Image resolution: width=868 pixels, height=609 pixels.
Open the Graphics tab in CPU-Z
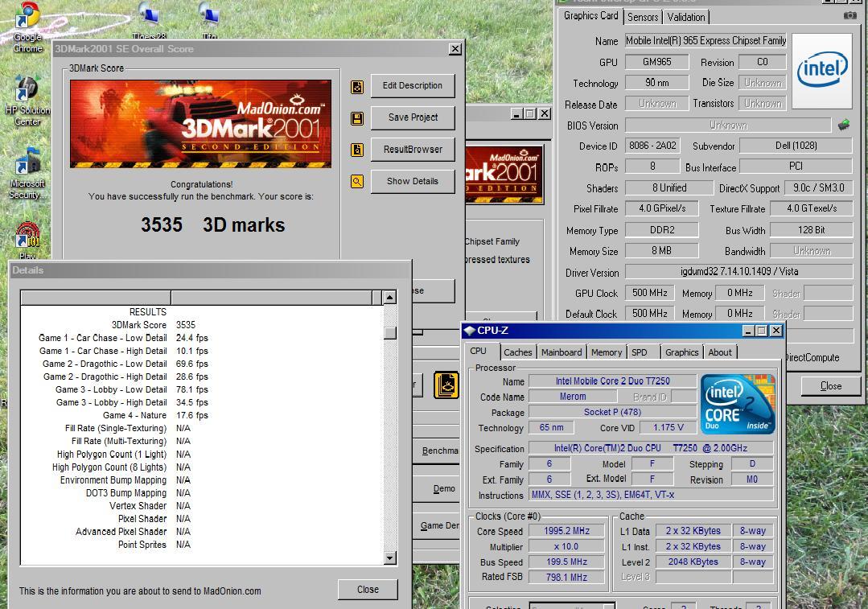681,352
